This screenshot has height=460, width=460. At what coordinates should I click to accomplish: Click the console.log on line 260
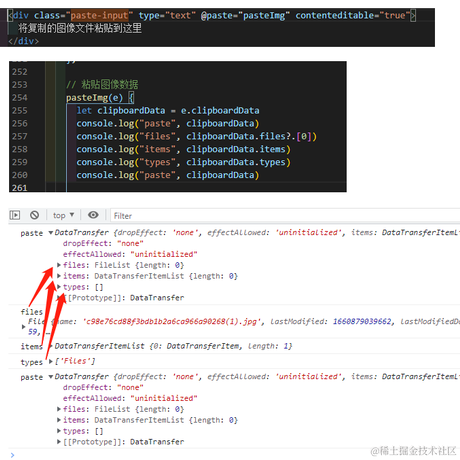pyautogui.click(x=168, y=175)
